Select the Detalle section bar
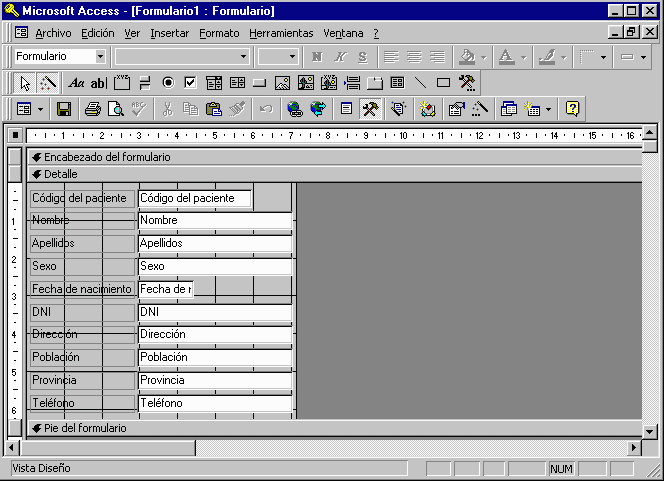 335,174
